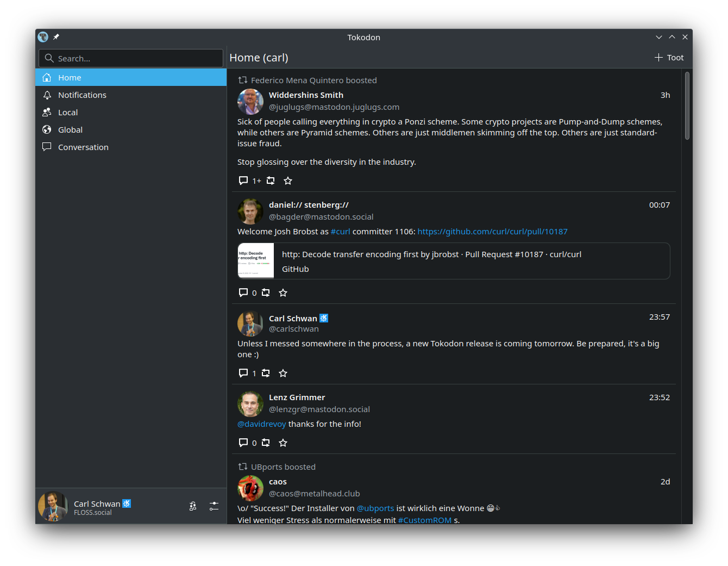The width and height of the screenshot is (728, 566).
Task: Boost daniel stenberg's curl post
Action: [x=266, y=293]
